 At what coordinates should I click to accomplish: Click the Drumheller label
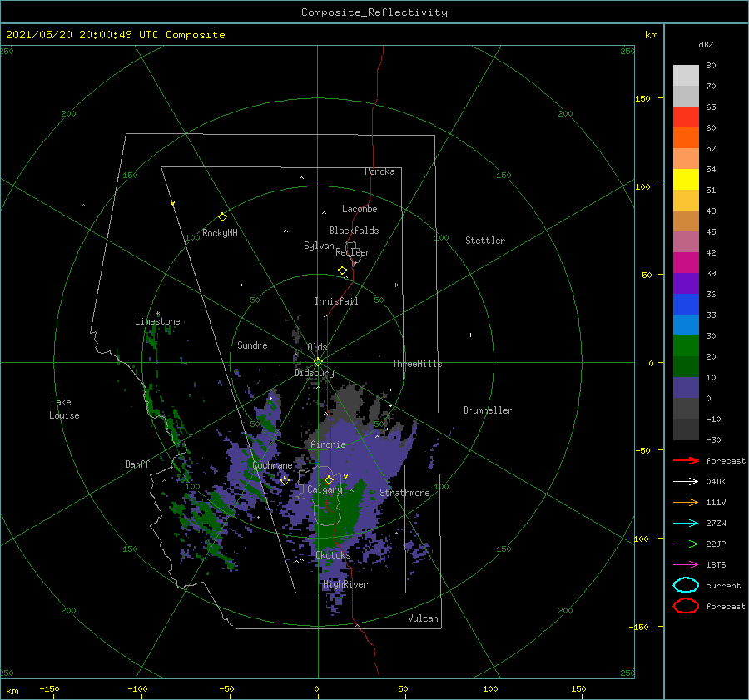coord(488,410)
